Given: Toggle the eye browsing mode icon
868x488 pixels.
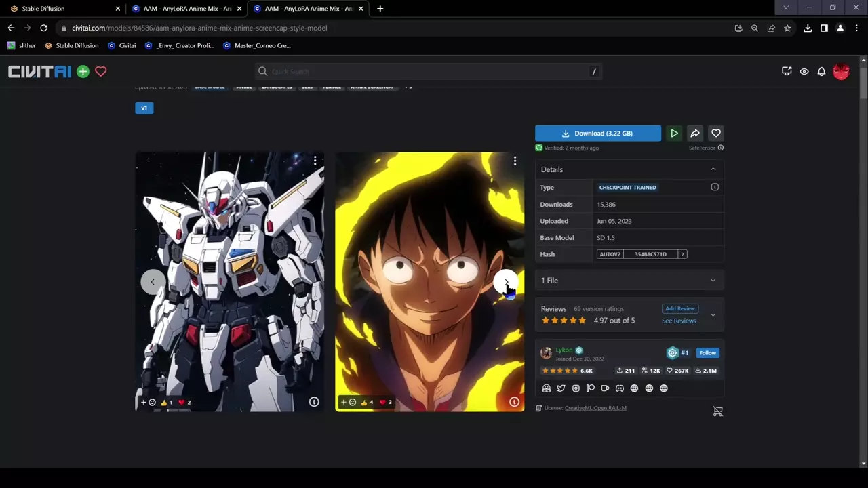Looking at the screenshot, I should (804, 72).
